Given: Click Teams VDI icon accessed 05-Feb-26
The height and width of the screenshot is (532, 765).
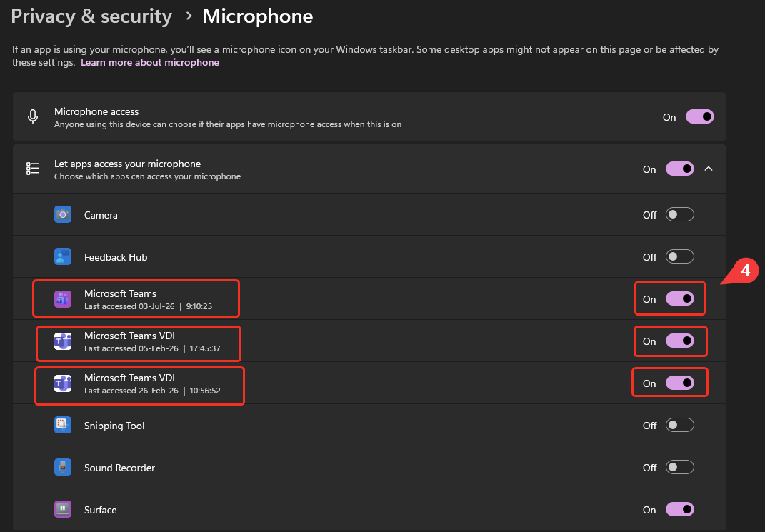Looking at the screenshot, I should 62,341.
